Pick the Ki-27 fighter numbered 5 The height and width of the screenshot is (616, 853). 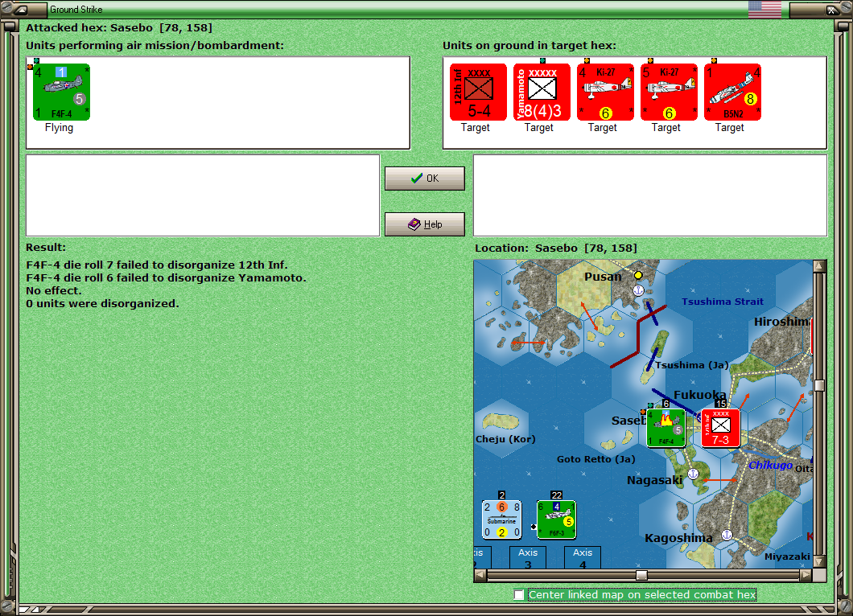pos(670,92)
